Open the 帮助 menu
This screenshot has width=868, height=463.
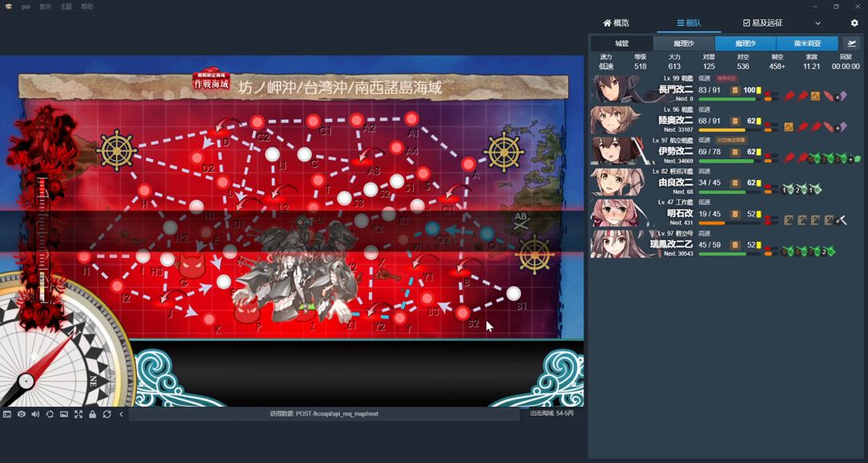pyautogui.click(x=87, y=6)
